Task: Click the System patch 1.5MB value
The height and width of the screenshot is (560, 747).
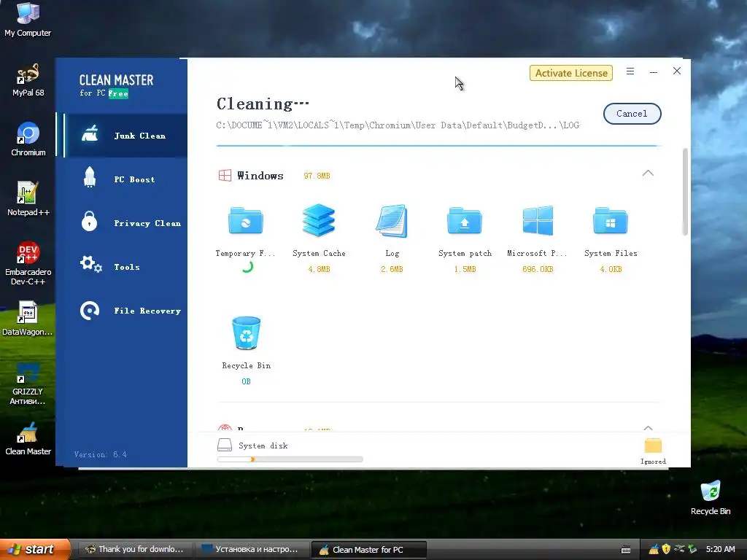Action: click(465, 269)
